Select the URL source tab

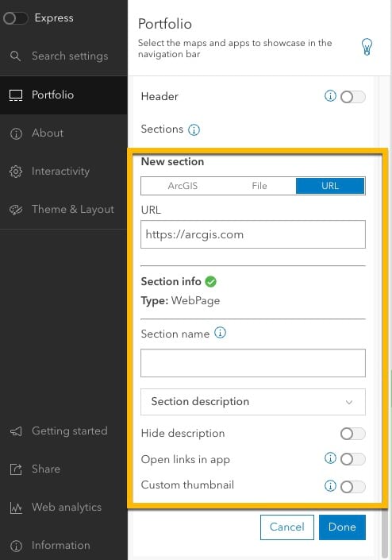pyautogui.click(x=330, y=186)
